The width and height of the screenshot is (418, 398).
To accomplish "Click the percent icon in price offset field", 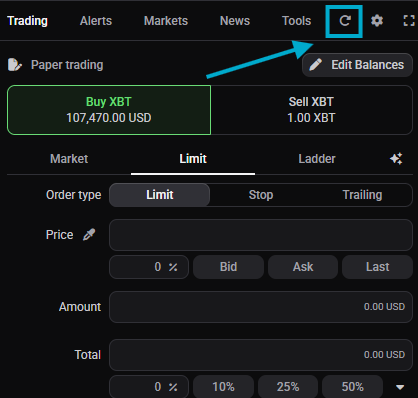I will 173,267.
